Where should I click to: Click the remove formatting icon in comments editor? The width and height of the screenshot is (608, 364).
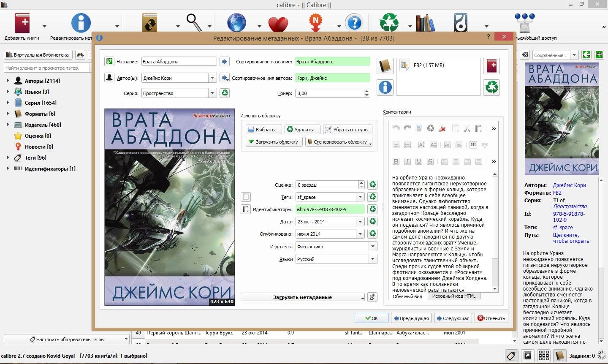(442, 128)
